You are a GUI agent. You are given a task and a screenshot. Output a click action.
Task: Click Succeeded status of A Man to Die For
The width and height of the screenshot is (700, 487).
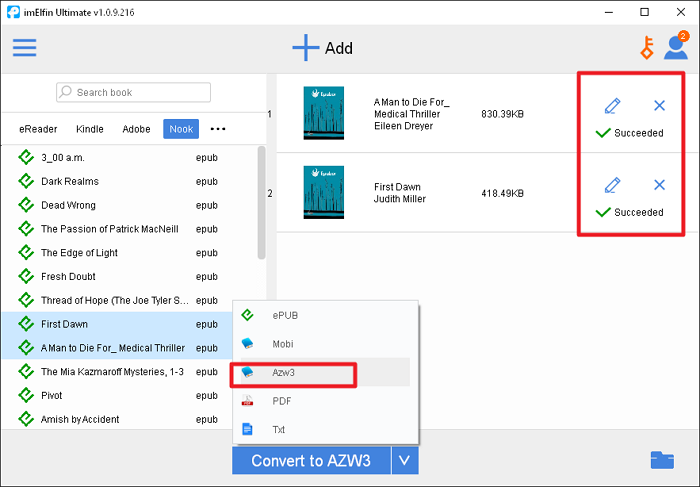(629, 133)
